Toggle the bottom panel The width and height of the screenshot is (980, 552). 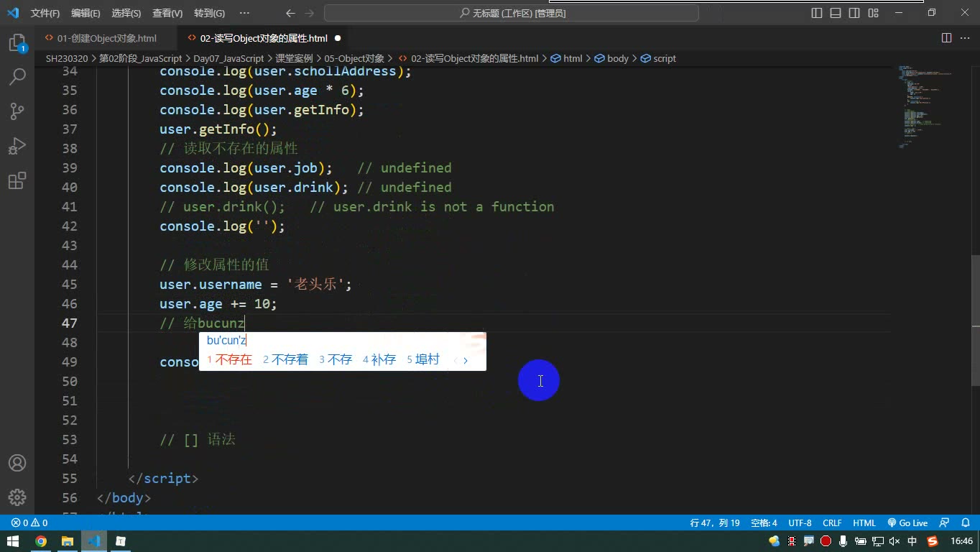coord(836,13)
